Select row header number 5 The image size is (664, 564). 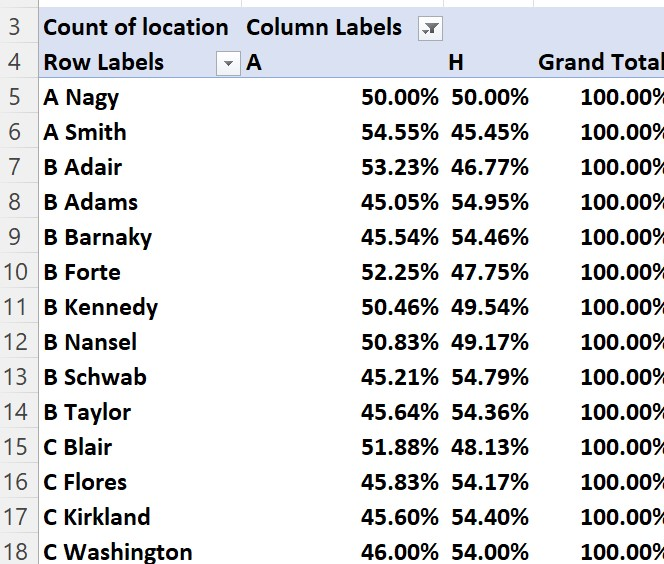click(15, 98)
